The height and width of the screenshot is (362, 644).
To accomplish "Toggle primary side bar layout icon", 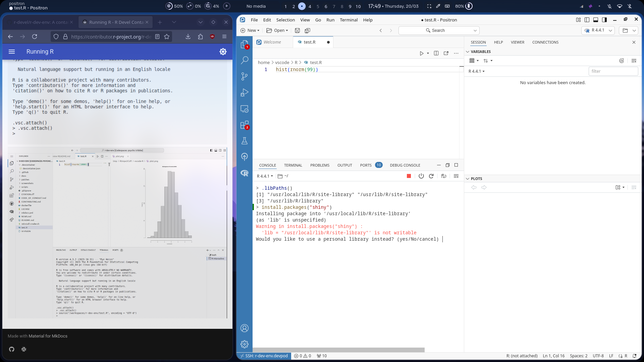I will (587, 20).
